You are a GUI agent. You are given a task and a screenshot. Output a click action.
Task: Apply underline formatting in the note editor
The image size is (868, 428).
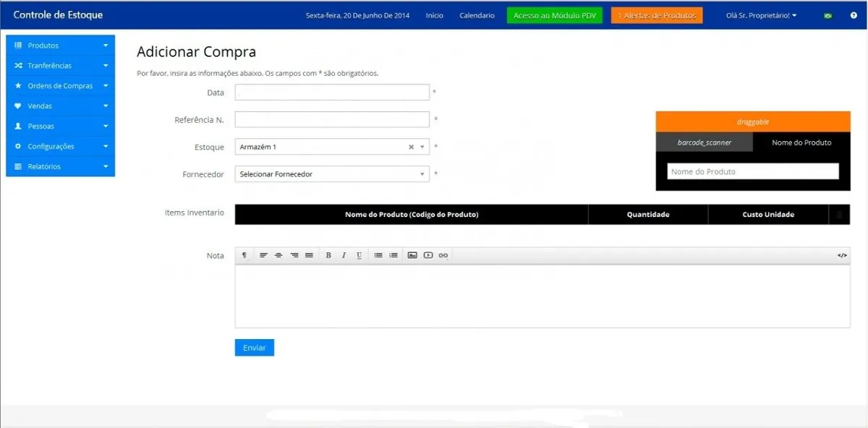[x=359, y=254]
